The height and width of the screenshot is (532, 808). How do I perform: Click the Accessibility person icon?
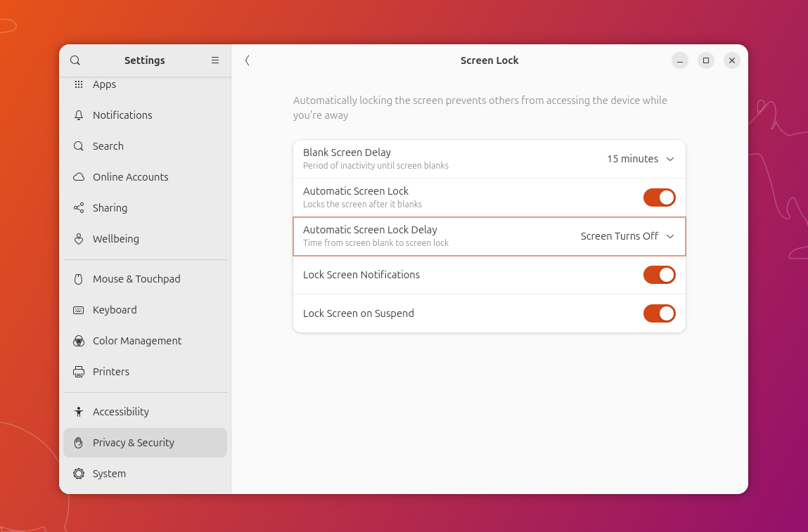click(78, 412)
